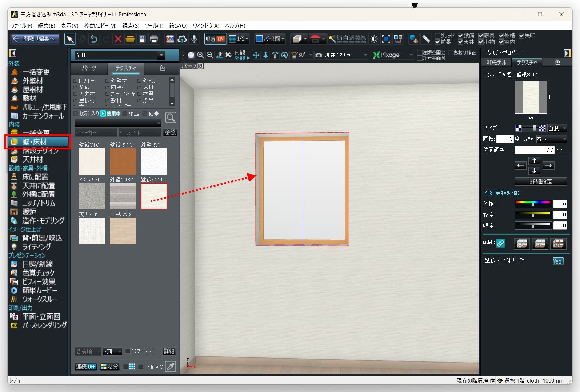Click the undo arrow icon

(x=94, y=39)
